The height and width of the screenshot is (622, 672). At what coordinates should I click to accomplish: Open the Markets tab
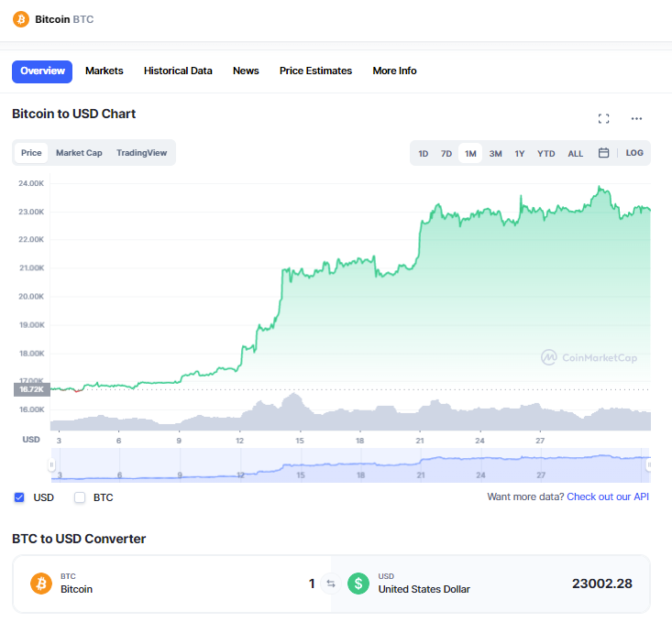coord(105,71)
